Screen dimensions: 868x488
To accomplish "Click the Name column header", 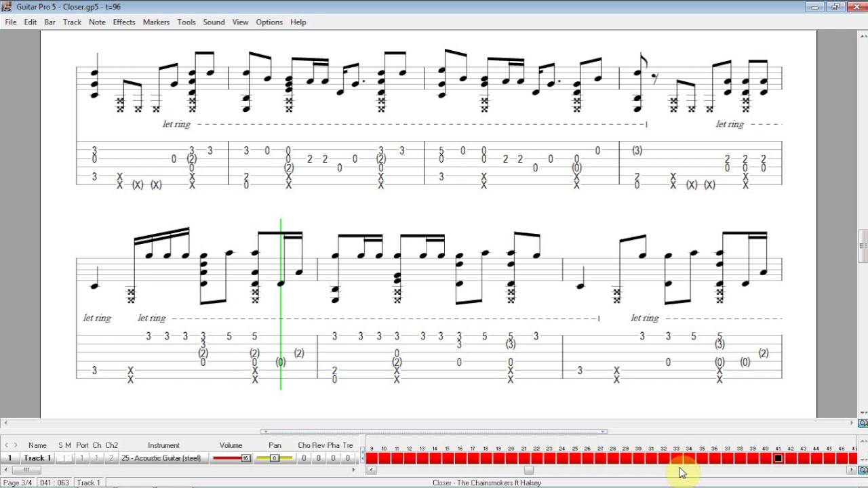I will tap(37, 445).
